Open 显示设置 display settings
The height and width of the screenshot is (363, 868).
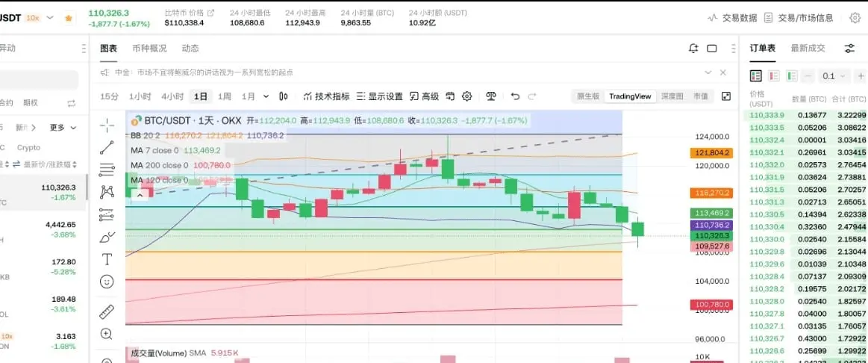380,96
